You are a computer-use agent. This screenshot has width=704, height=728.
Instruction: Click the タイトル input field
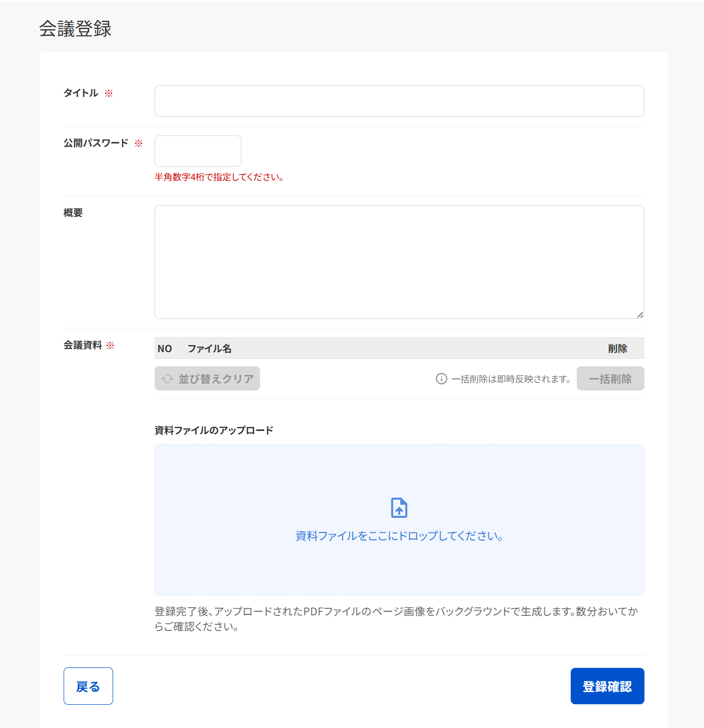click(x=399, y=101)
